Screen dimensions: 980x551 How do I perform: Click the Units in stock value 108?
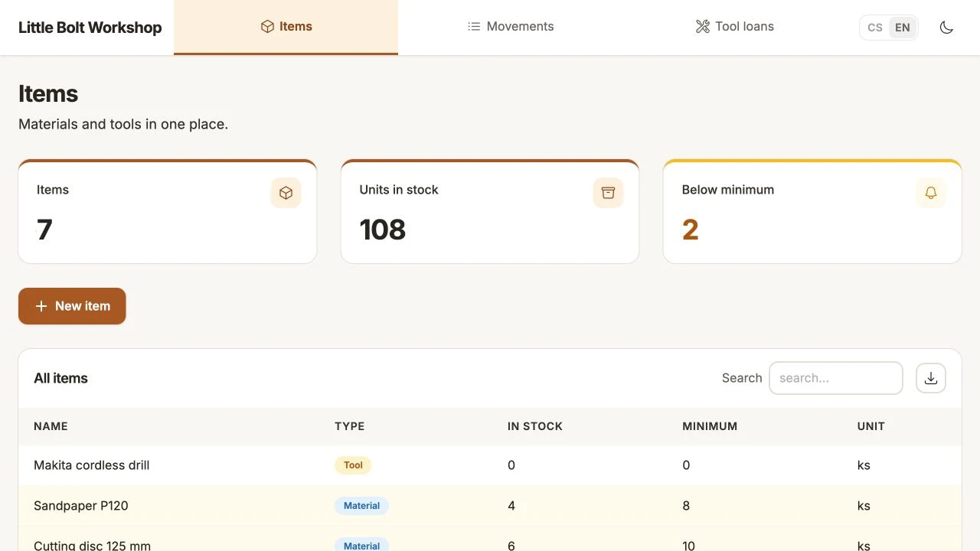click(383, 230)
